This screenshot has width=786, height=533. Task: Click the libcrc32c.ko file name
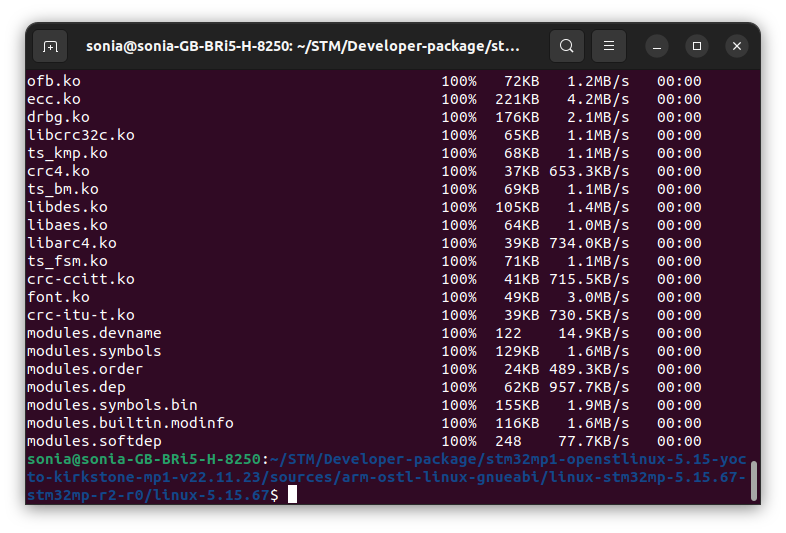coord(81,135)
